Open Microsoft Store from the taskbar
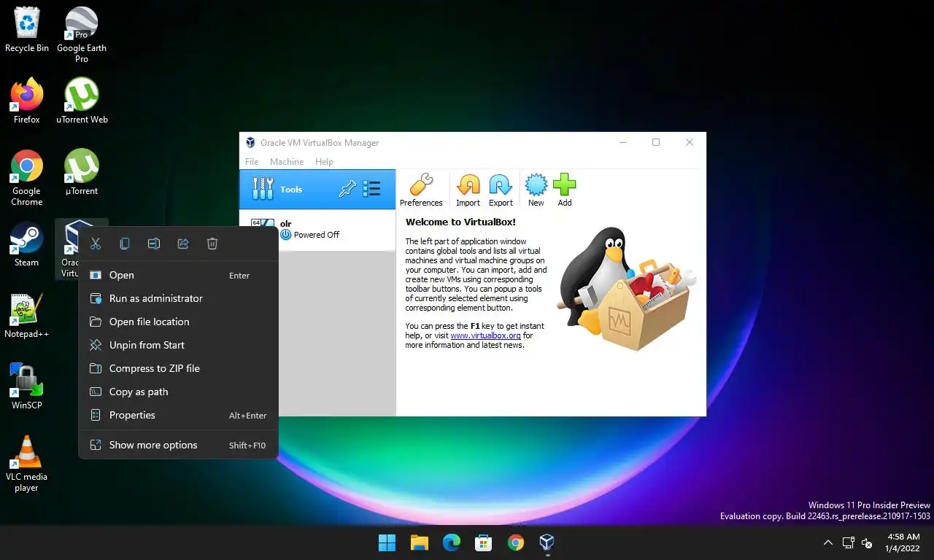 (x=483, y=542)
